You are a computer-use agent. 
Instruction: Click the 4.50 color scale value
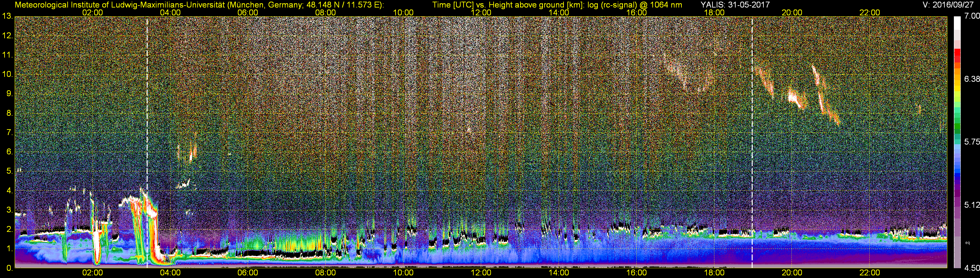(972, 268)
